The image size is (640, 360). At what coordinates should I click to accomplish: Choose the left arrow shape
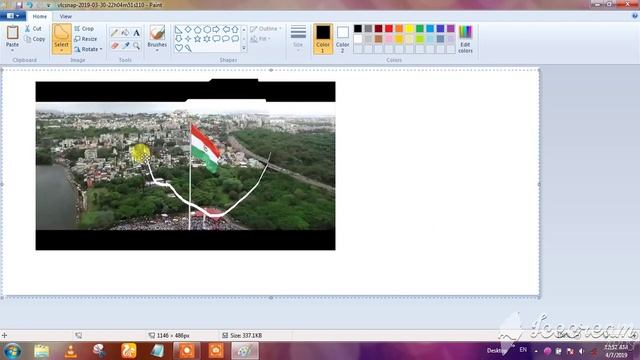[226, 29]
